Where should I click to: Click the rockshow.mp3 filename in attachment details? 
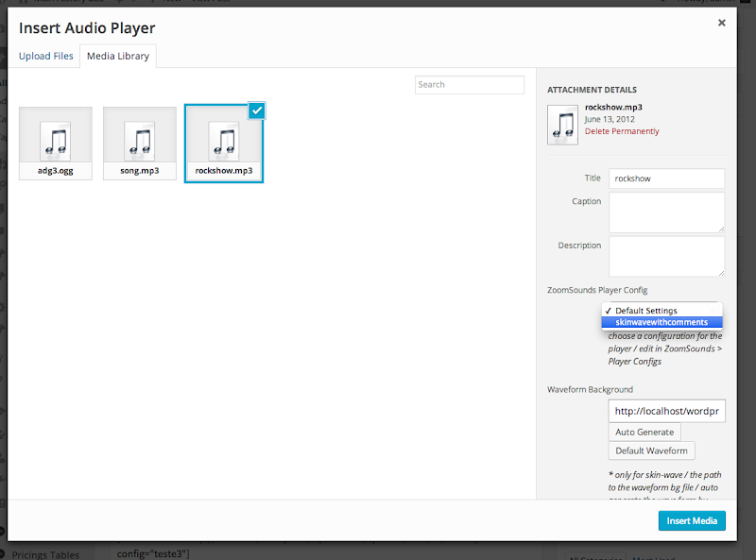click(x=613, y=107)
